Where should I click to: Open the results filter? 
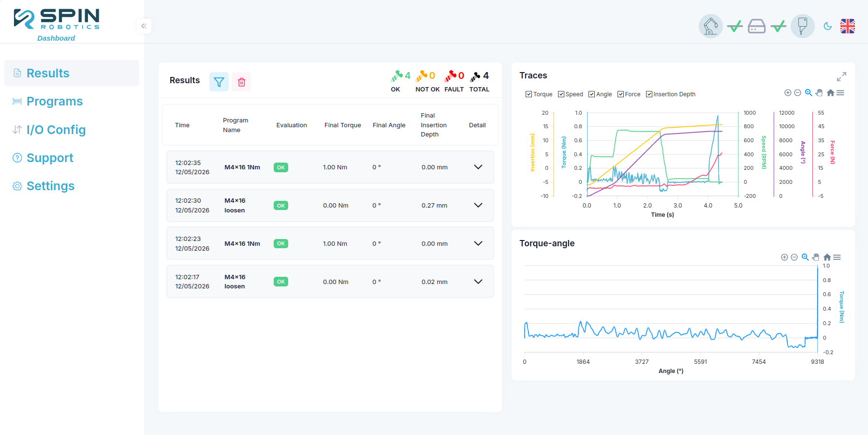[x=219, y=82]
